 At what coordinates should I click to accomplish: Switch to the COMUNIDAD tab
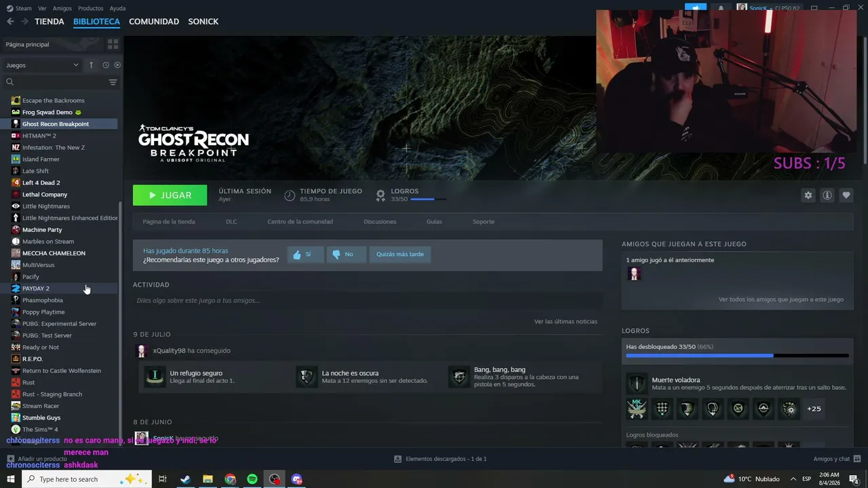click(x=154, y=22)
